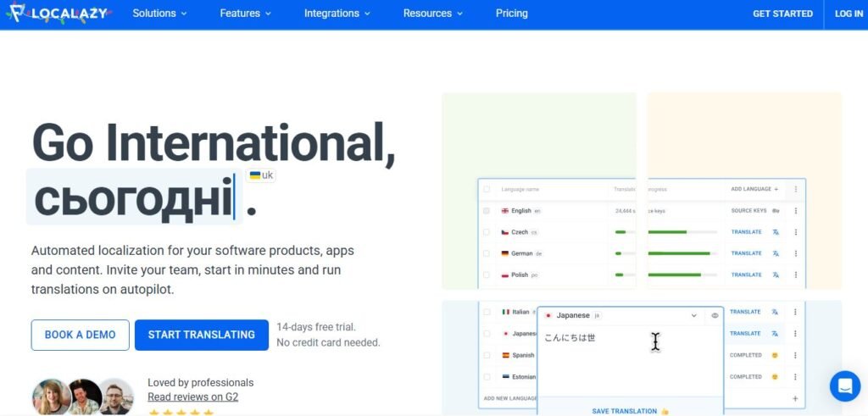The height and width of the screenshot is (416, 868).
Task: Open the three-dot menu for the English row
Action: click(x=795, y=210)
